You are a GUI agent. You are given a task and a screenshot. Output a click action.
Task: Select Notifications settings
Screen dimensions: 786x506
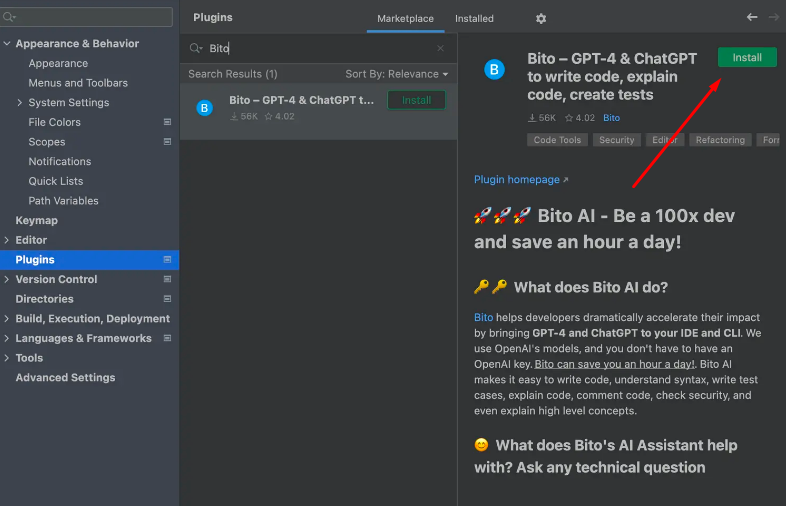pos(60,161)
